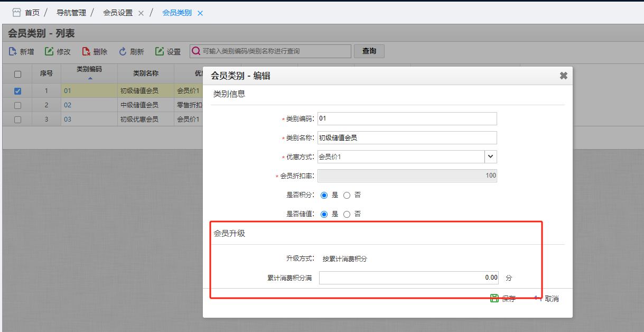This screenshot has height=332, width=644.
Task: Focus the category search input box
Action: 270,51
